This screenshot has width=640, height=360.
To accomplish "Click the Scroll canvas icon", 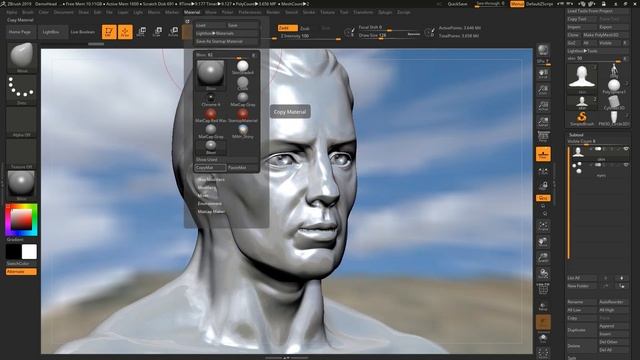I will click(x=543, y=74).
